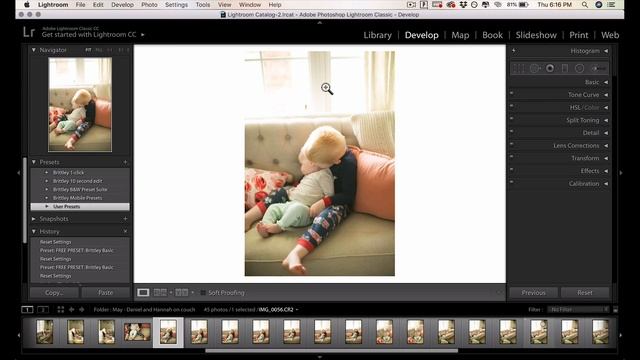
Task: Add a new preset with plus icon
Action: pyautogui.click(x=125, y=162)
